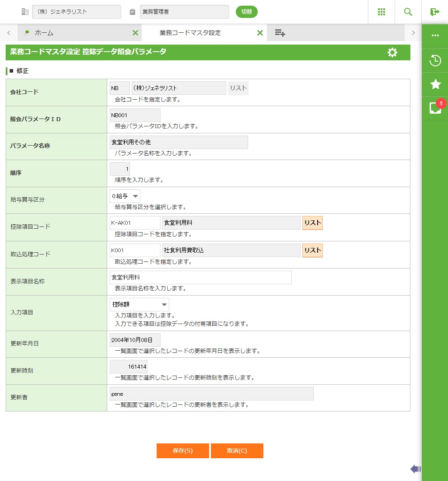
Task: Click the 表示項目名称 text field
Action: coord(200,277)
